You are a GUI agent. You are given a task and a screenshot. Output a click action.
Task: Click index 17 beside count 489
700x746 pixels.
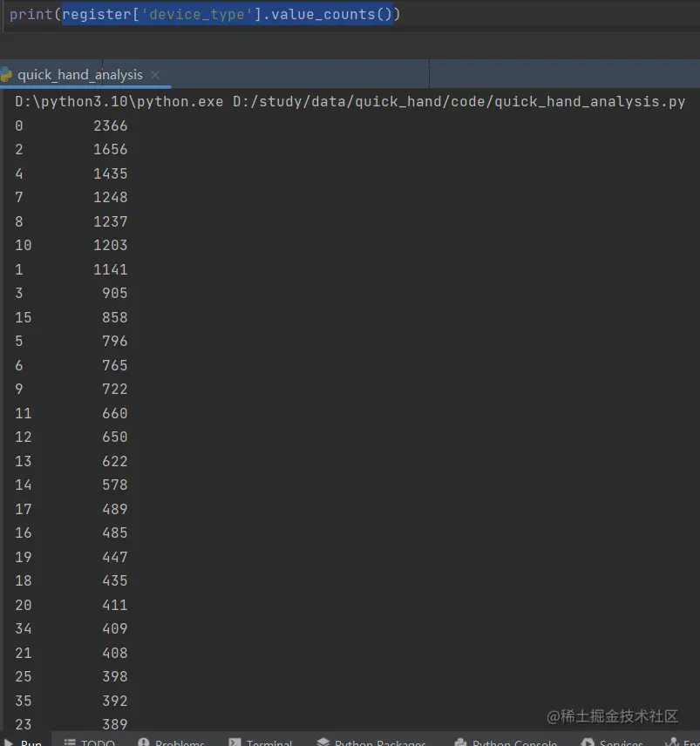[x=24, y=509]
